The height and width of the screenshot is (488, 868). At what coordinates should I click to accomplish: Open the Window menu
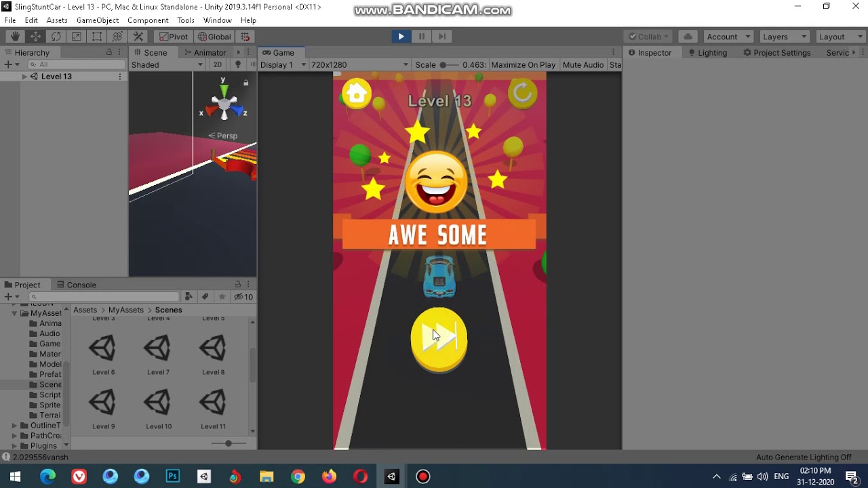(x=218, y=20)
